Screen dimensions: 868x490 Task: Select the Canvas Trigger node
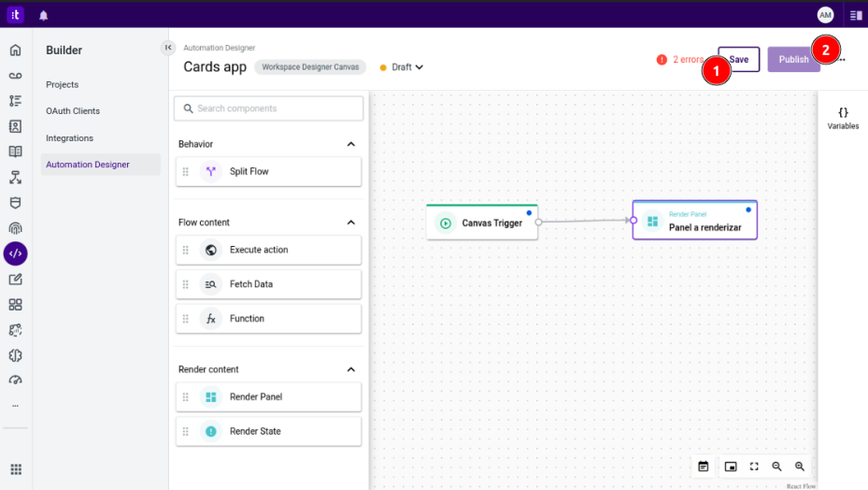pyautogui.click(x=482, y=223)
